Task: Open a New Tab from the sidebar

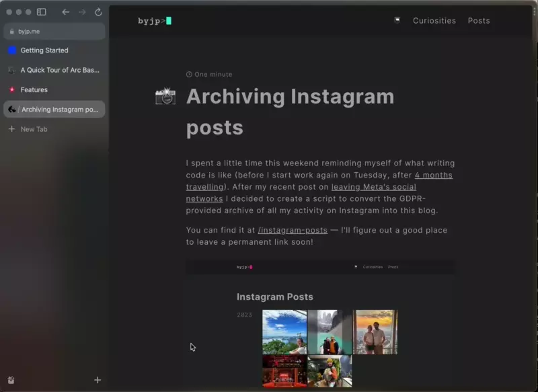Action: pyautogui.click(x=54, y=129)
